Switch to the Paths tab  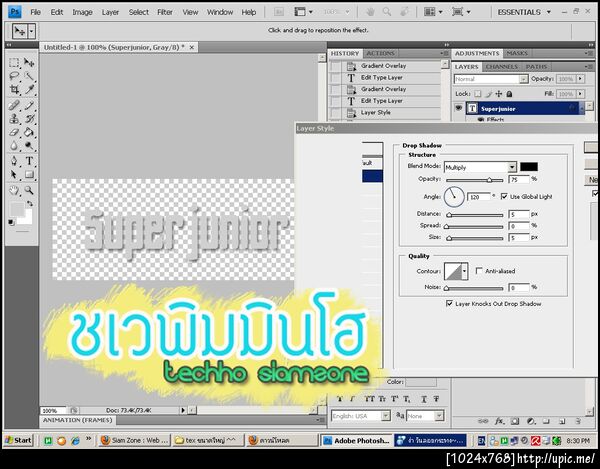point(536,67)
